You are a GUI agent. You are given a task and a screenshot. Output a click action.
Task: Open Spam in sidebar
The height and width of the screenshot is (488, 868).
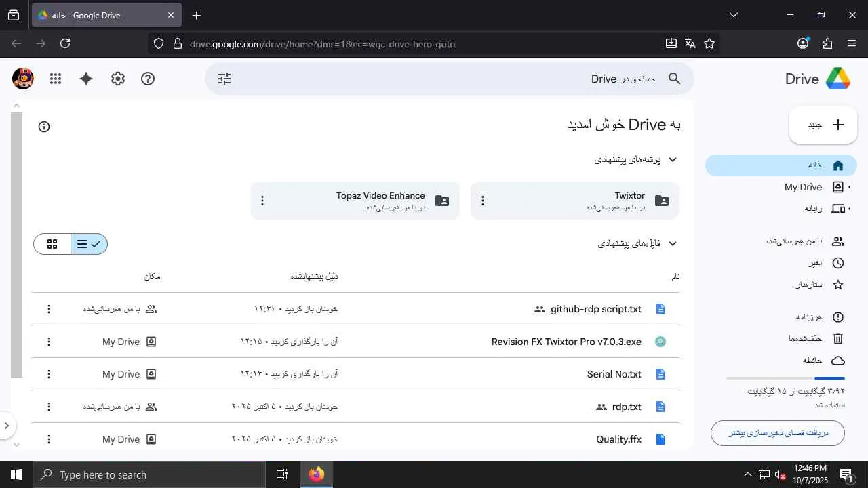click(781, 317)
